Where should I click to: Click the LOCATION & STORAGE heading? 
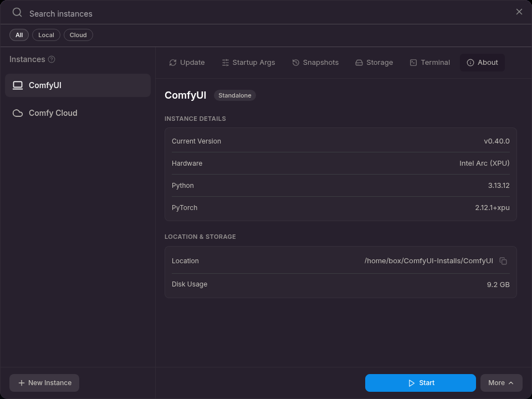pos(200,237)
